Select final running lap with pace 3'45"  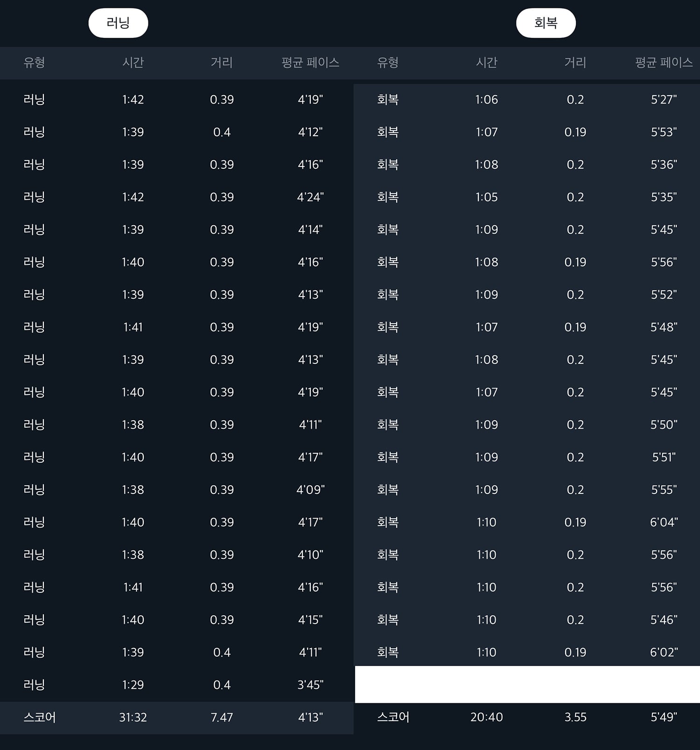point(177,685)
